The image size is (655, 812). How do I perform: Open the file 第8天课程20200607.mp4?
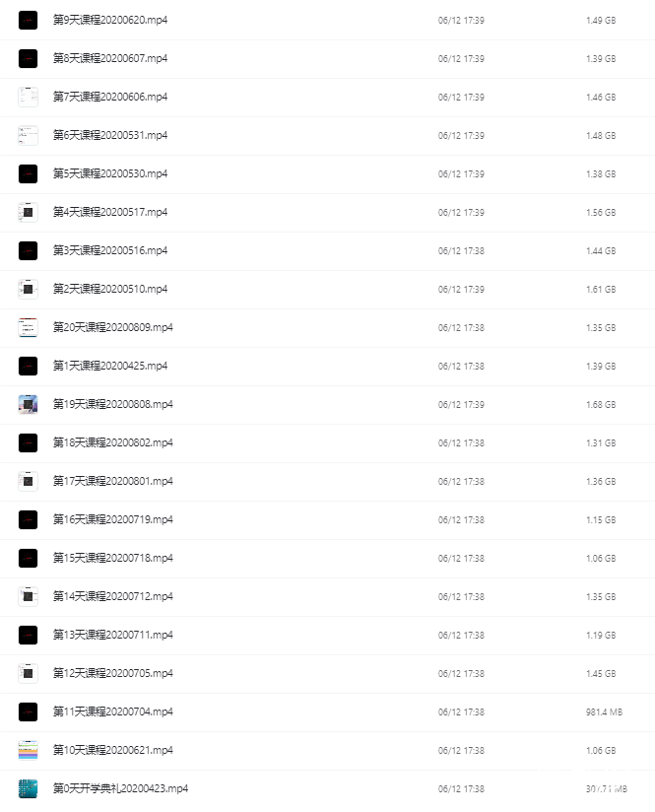coord(110,58)
